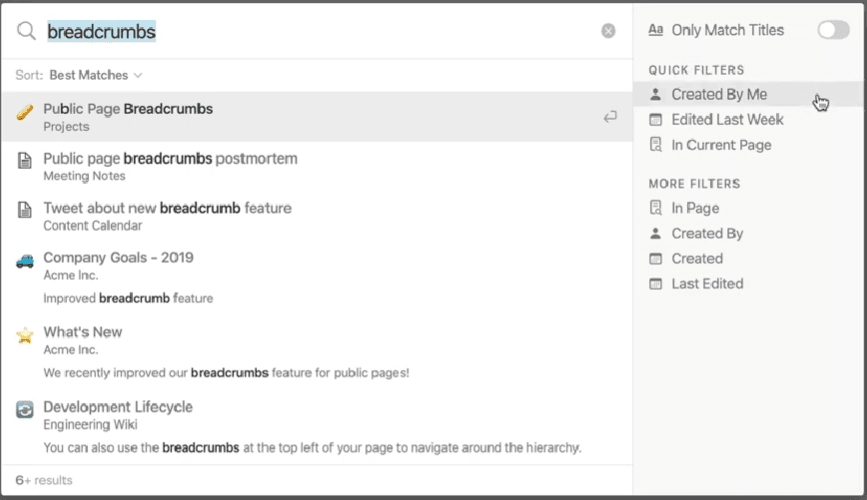Open the Sort Best Matches dropdown
Screen dimensions: 867x500
(x=95, y=75)
